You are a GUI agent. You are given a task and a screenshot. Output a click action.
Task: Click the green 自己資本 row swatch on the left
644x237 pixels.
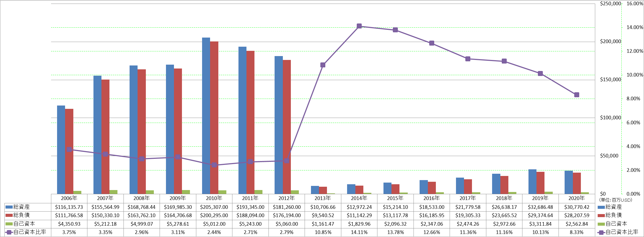[x=9, y=224]
